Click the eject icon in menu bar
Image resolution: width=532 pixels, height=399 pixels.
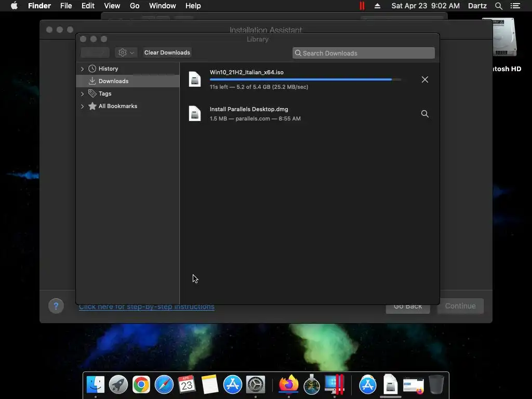377,6
